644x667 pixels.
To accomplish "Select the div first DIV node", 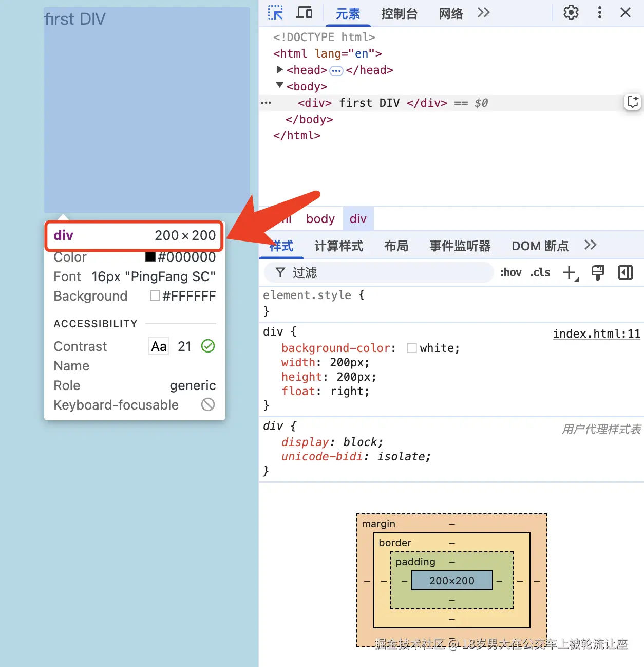I will click(x=372, y=103).
